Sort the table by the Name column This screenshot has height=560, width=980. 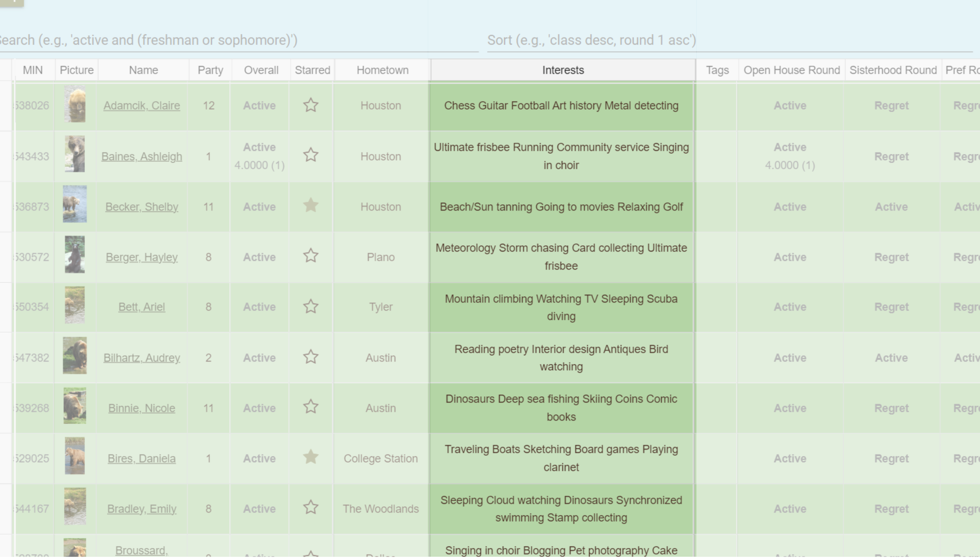point(143,70)
